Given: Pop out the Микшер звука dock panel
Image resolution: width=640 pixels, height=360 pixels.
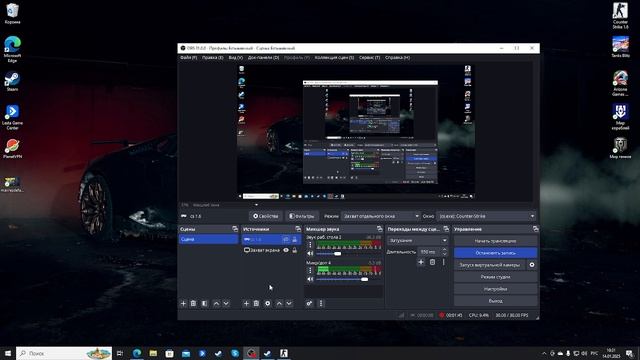Looking at the screenshot, I should [x=380, y=229].
